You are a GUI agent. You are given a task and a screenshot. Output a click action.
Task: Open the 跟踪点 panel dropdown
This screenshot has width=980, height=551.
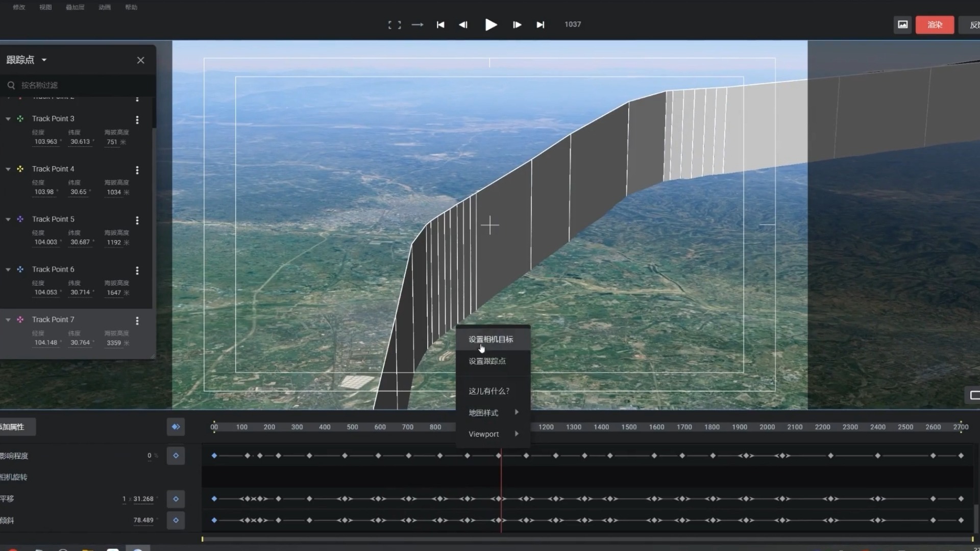point(44,60)
